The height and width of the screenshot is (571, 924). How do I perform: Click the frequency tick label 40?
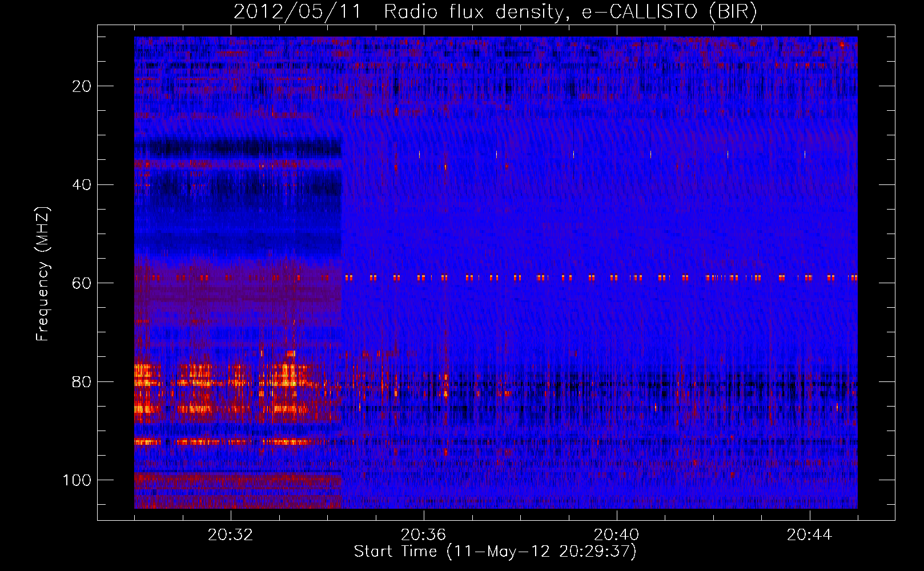(82, 185)
